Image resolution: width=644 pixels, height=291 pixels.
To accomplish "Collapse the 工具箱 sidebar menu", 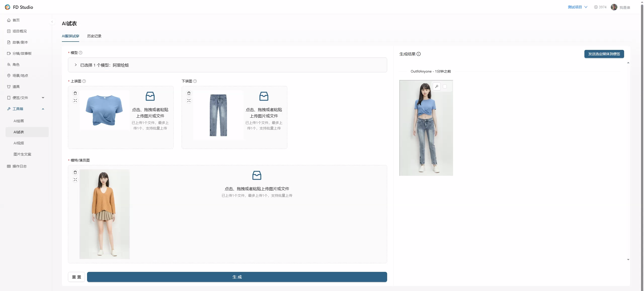I will (27, 109).
